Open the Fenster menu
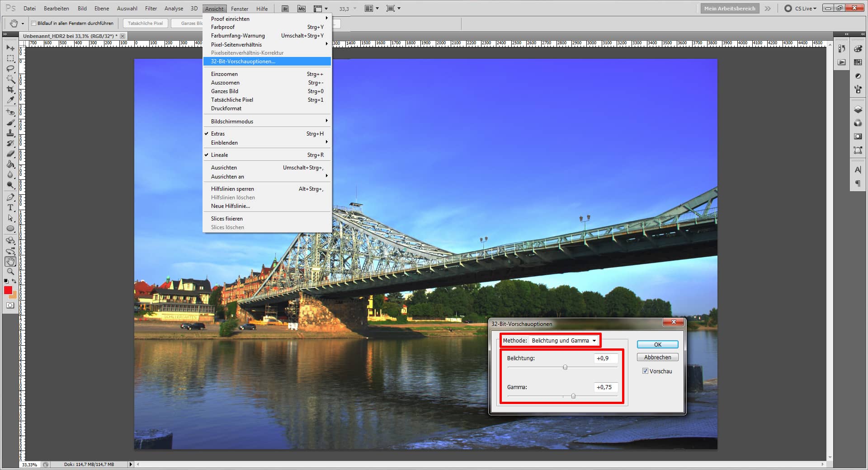 coord(239,8)
